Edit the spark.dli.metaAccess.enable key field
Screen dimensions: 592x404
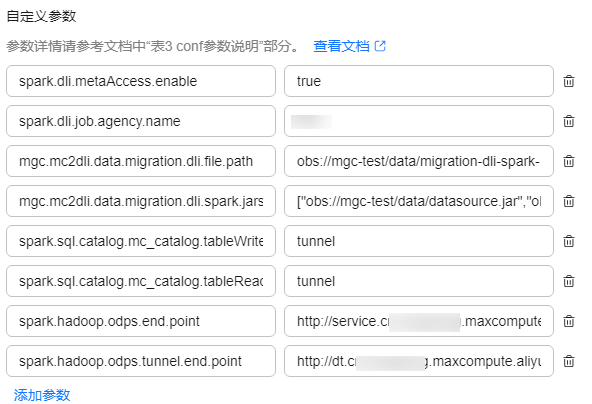point(141,81)
